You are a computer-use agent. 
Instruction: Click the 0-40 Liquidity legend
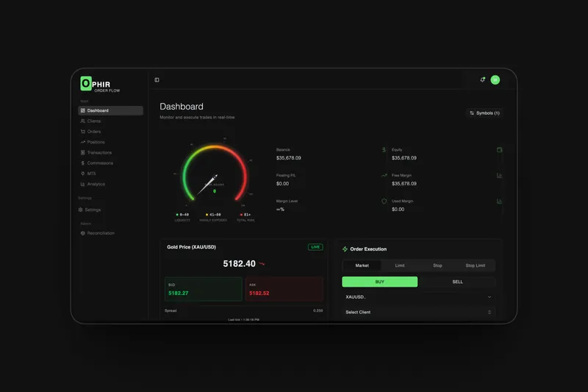182,217
